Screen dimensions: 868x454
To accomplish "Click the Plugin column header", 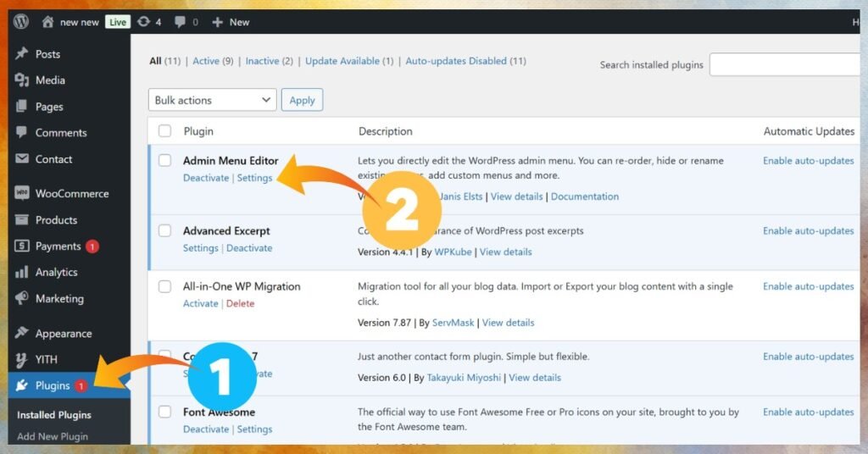I will click(198, 131).
